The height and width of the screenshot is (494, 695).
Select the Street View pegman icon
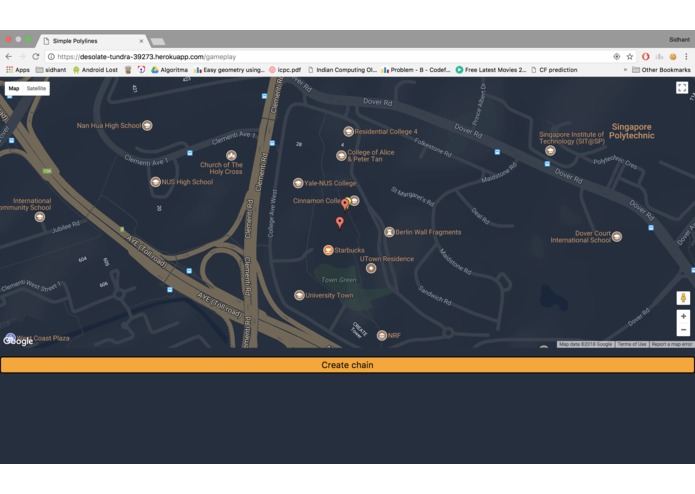coord(683,298)
